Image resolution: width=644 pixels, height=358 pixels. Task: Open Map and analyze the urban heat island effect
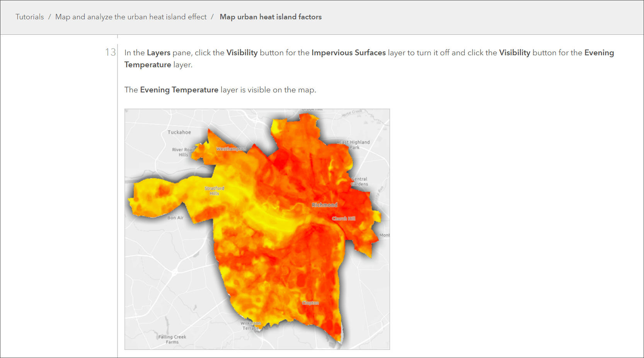point(131,17)
